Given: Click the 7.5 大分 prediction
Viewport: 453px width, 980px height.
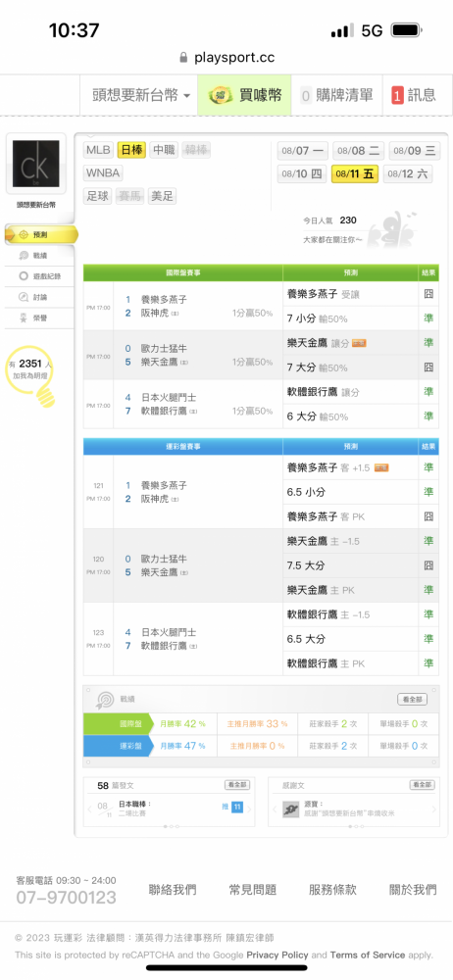Looking at the screenshot, I should coord(306,565).
